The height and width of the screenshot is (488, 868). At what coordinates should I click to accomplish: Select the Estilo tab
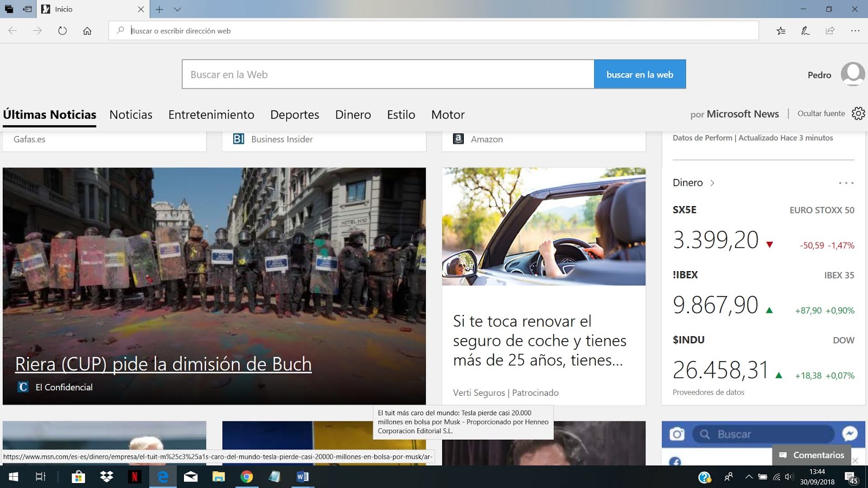point(401,115)
